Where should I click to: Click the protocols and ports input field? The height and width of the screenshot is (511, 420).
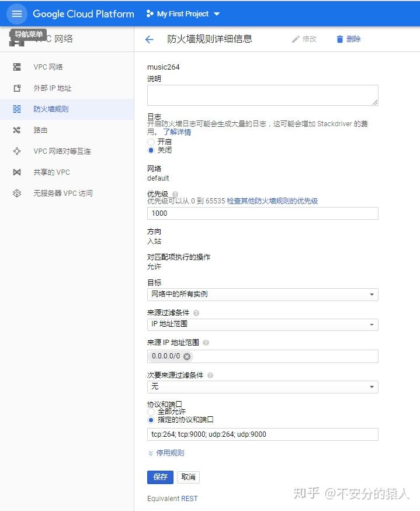262,434
